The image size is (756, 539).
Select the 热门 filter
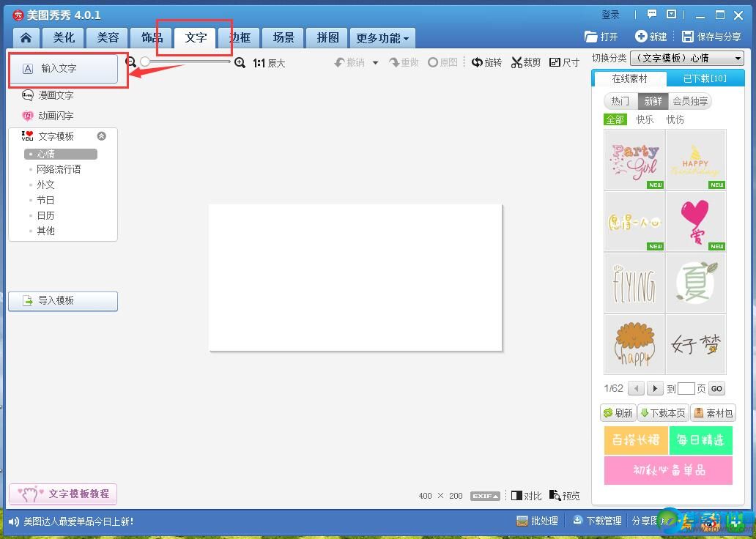[620, 101]
